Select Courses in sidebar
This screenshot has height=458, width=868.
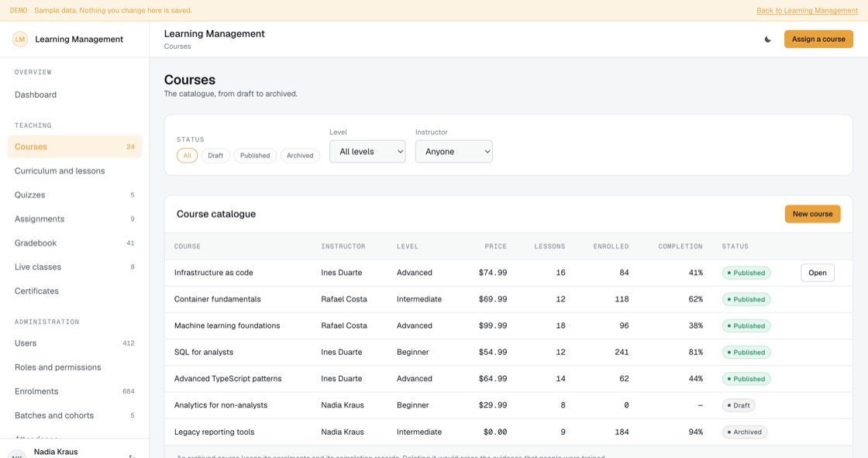(74, 146)
